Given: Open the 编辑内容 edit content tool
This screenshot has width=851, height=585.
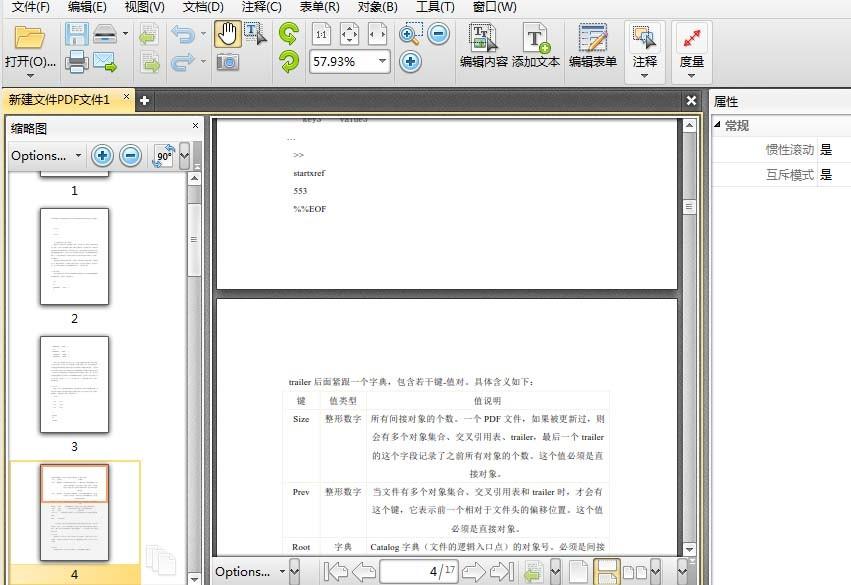Looking at the screenshot, I should pyautogui.click(x=483, y=45).
